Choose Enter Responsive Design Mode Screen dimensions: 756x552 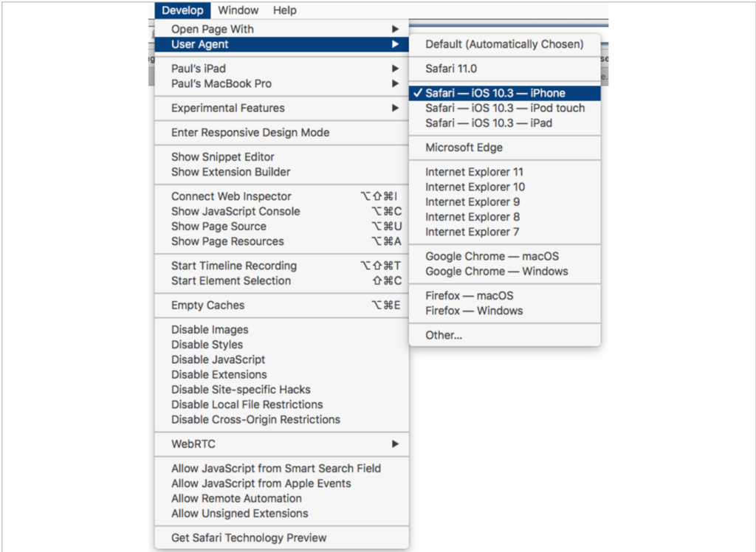(x=281, y=133)
